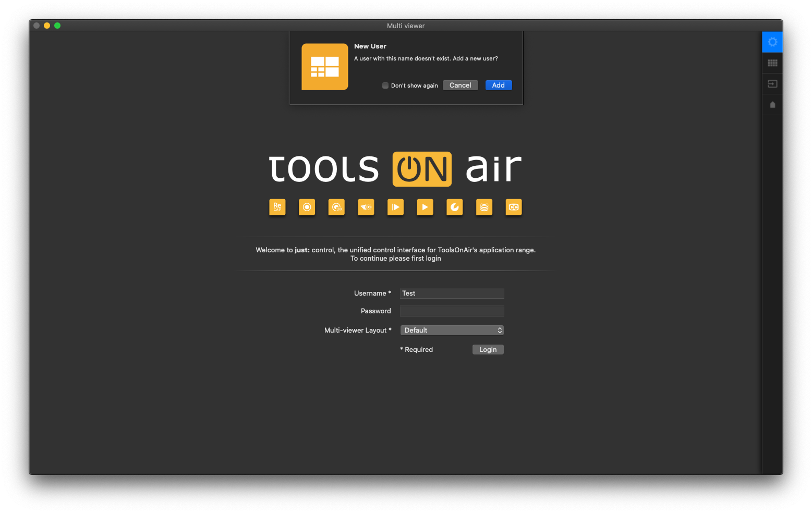The height and width of the screenshot is (513, 812).
Task: Click the ReCap application icon
Action: coord(277,207)
